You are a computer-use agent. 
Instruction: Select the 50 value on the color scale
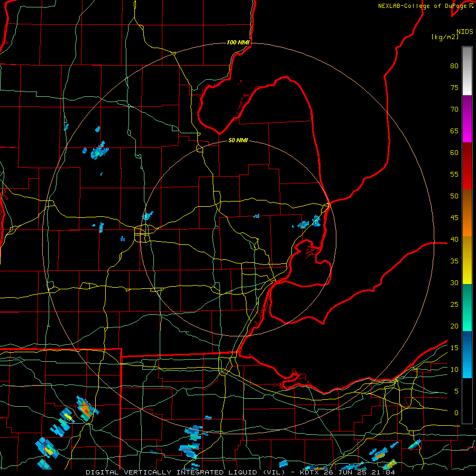point(454,196)
